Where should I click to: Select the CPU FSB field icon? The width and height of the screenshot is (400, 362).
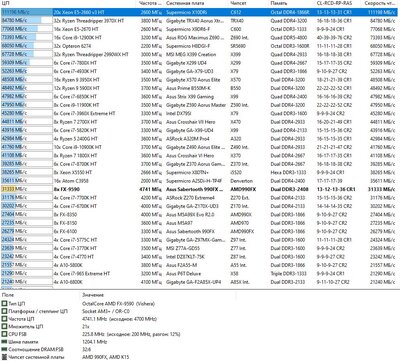point(4,334)
